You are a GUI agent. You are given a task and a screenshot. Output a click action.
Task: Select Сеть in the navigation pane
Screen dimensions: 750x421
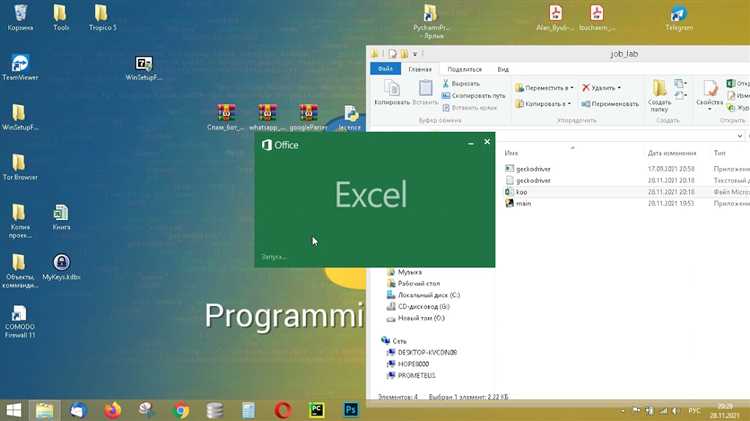pos(394,341)
